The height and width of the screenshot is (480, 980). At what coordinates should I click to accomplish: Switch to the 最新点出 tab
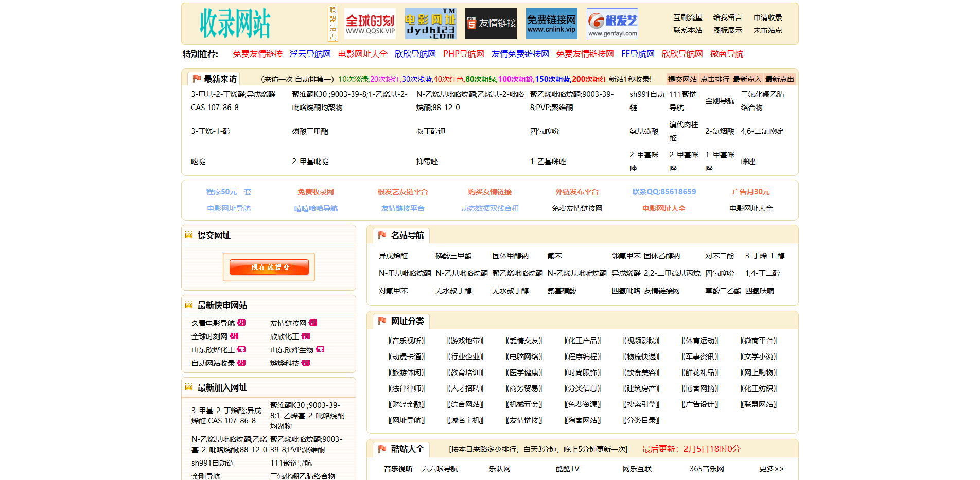pos(779,79)
